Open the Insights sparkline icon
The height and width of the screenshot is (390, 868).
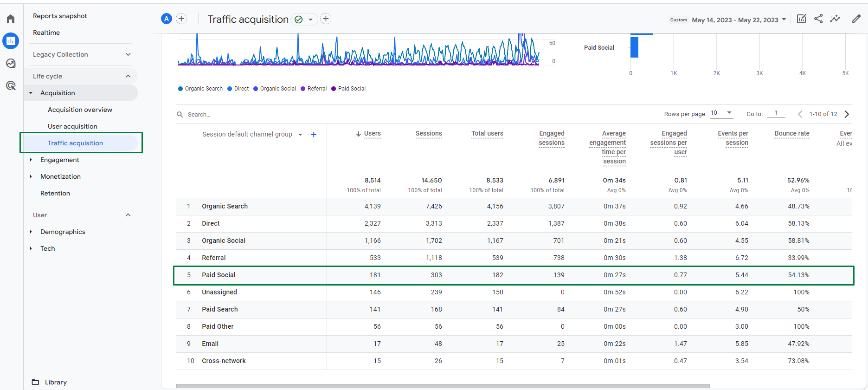[835, 19]
